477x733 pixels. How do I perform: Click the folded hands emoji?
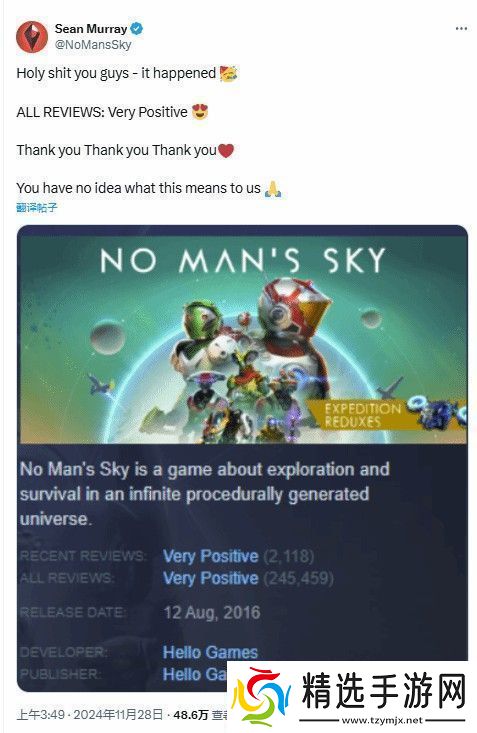[x=273, y=188]
